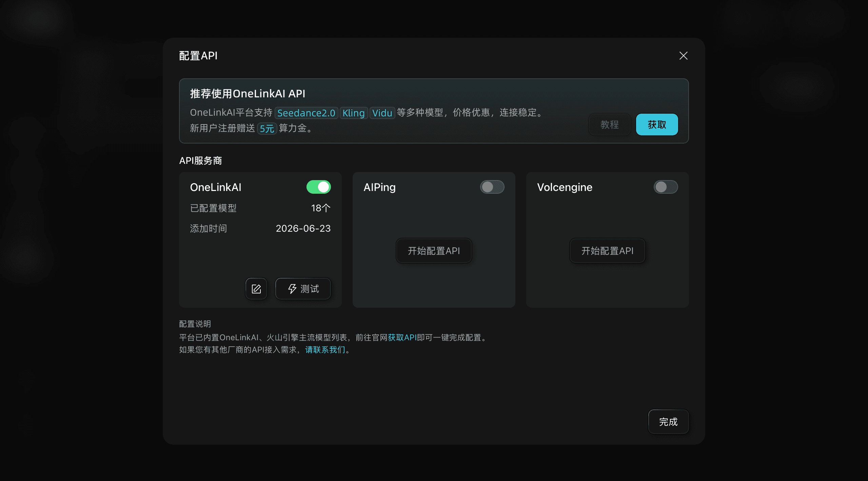Click 开始配置API under AIPing
Viewport: 868px width, 481px height.
pos(434,251)
